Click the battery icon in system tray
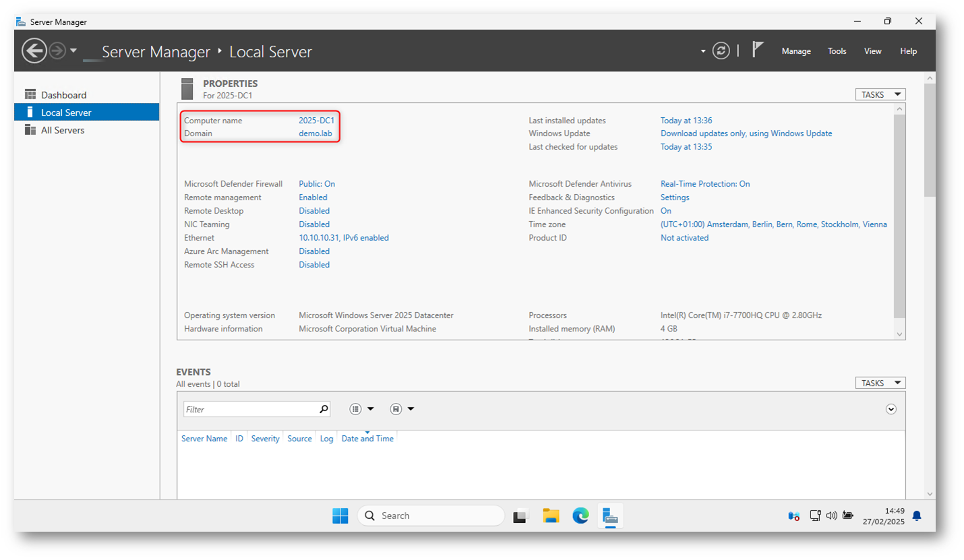The image size is (964, 560). click(849, 516)
